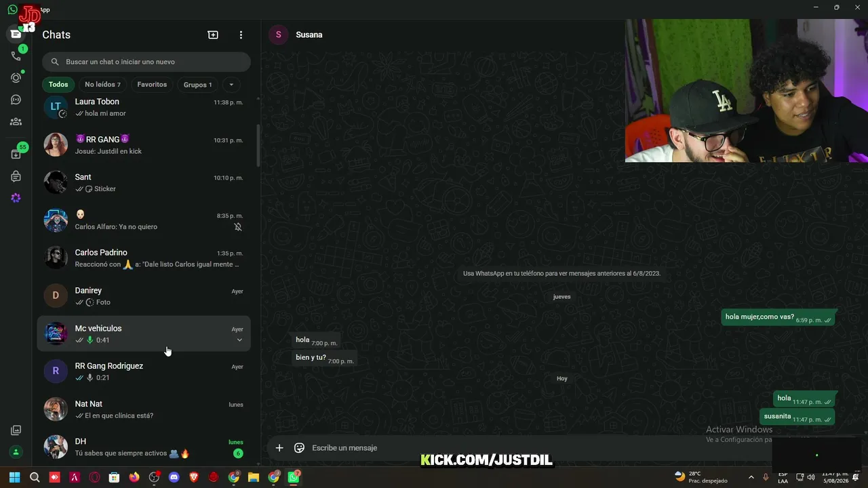Expand more chat filter options arrow
868x488 pixels.
click(x=231, y=85)
